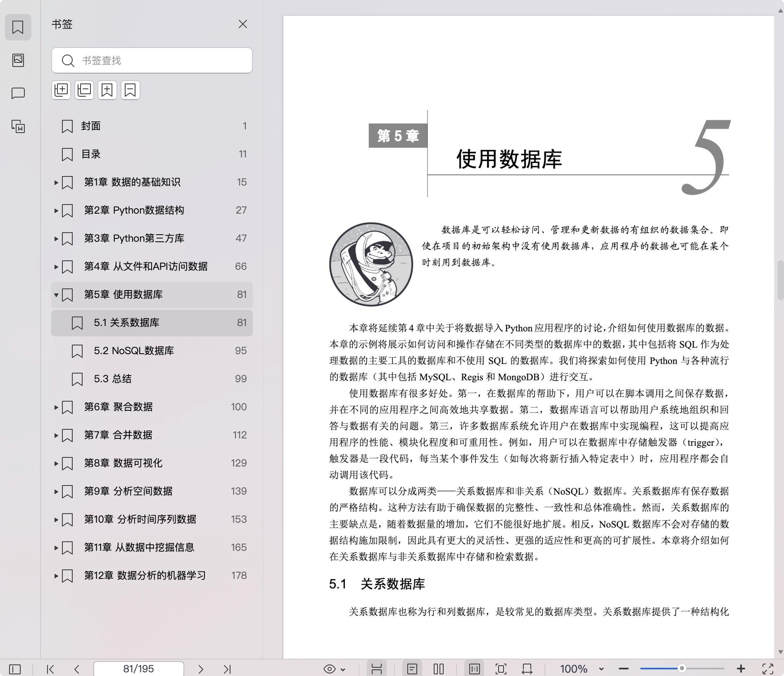
Task: Click the 书签查找 search field
Action: tap(152, 60)
